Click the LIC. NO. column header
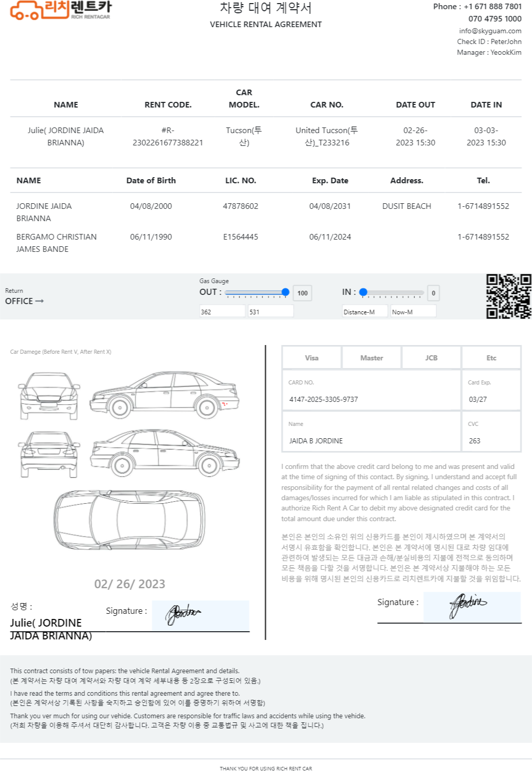The image size is (532, 772). pyautogui.click(x=240, y=181)
